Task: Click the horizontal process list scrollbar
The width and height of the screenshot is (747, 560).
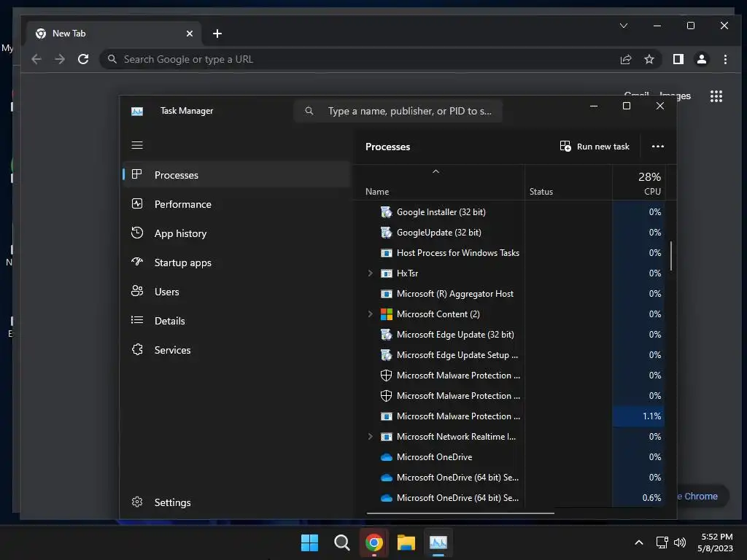Action: tap(460, 513)
